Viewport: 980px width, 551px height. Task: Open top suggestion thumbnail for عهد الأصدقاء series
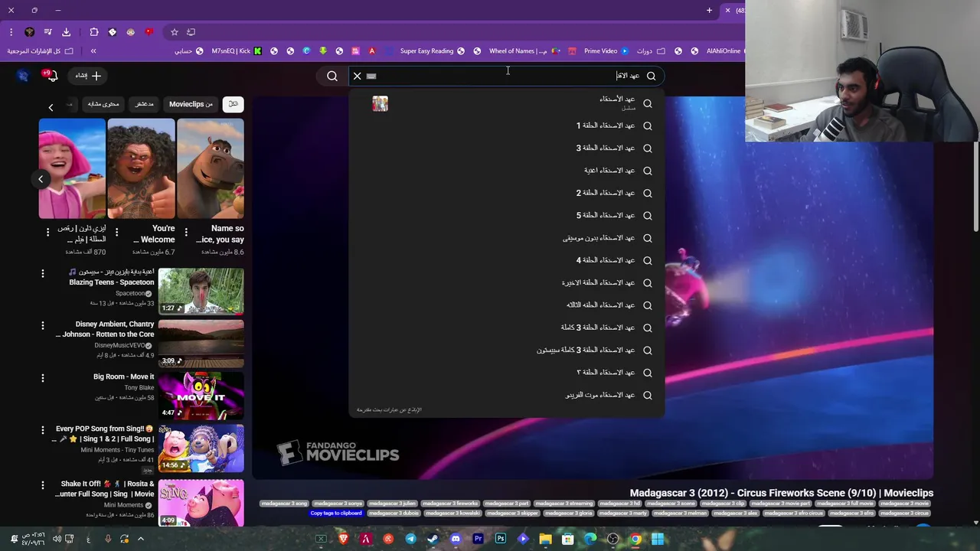(381, 103)
